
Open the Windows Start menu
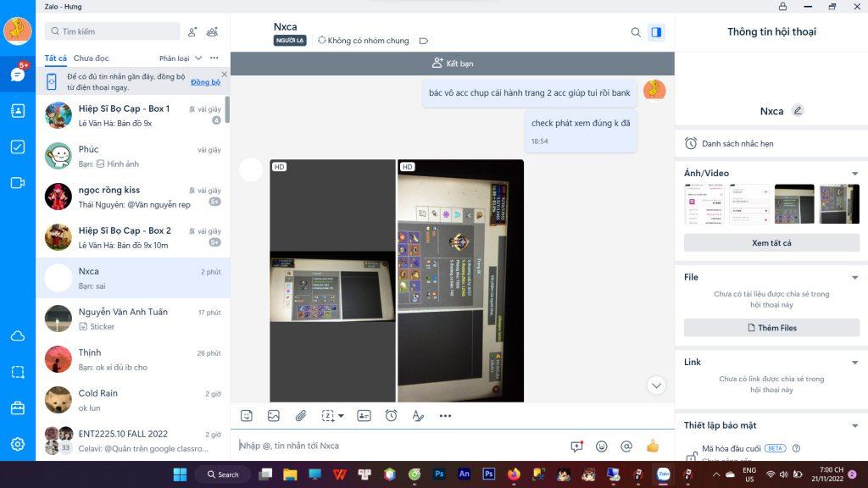[x=180, y=474]
